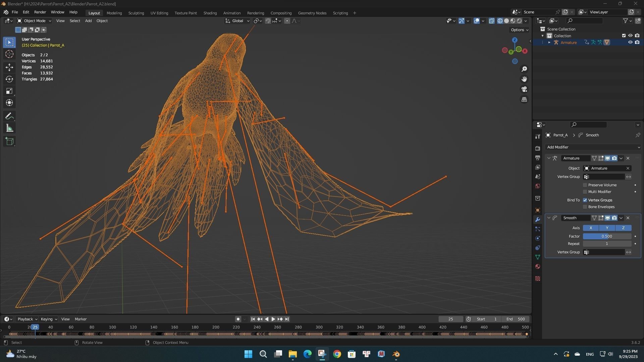Activate the Transform tool
The width and height of the screenshot is (644, 362).
point(9,103)
